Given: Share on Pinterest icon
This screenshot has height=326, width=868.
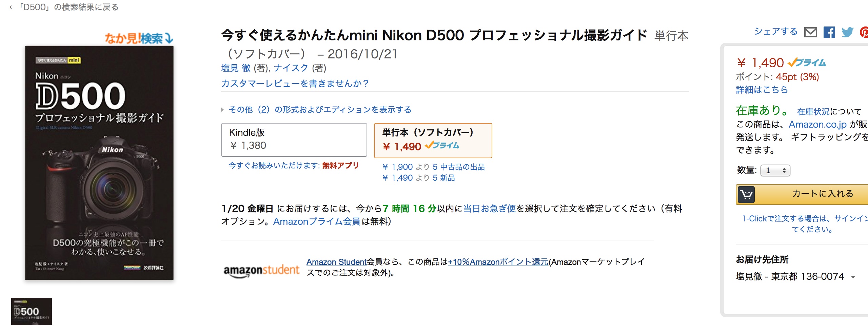Looking at the screenshot, I should coord(864,32).
